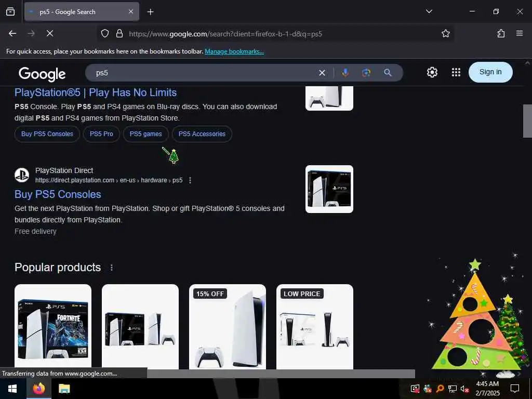Submit search with magnifier icon
Image resolution: width=532 pixels, height=399 pixels.
click(x=388, y=73)
